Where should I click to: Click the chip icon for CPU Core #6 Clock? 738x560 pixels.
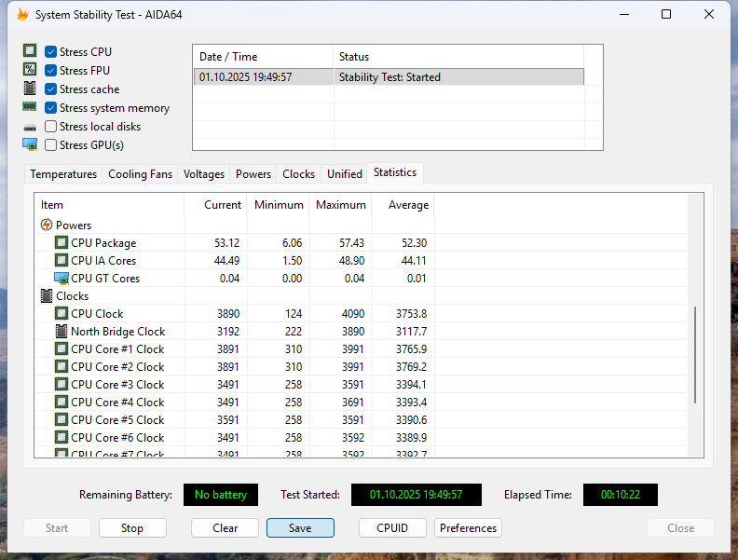61,437
